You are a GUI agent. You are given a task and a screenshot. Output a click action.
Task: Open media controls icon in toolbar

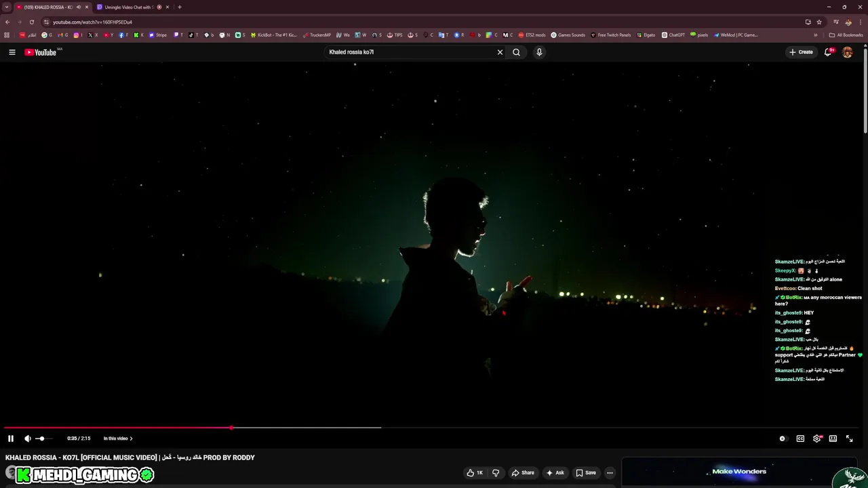click(836, 22)
